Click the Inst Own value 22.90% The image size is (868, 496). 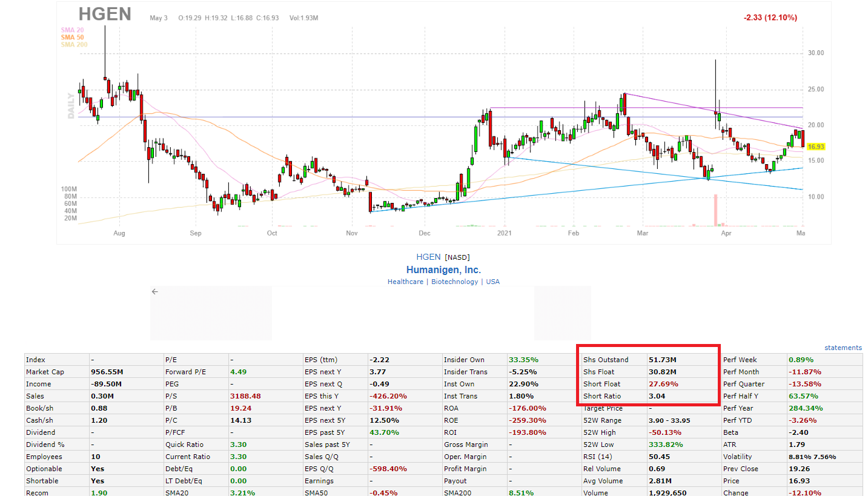point(523,384)
